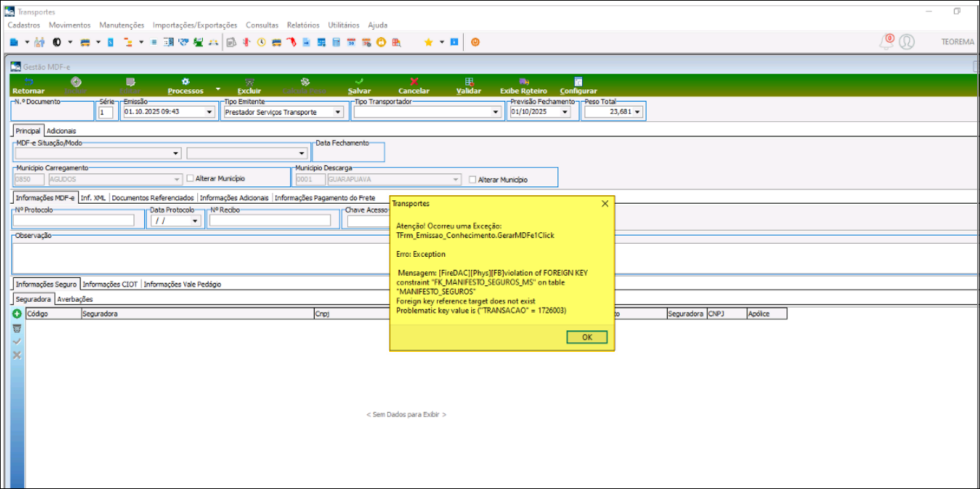Image resolution: width=980 pixels, height=489 pixels.
Task: Click the Cancelar red X icon
Action: tap(414, 82)
